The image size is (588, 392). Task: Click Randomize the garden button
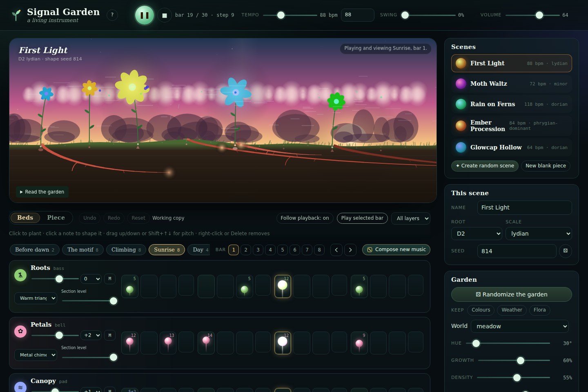512,294
